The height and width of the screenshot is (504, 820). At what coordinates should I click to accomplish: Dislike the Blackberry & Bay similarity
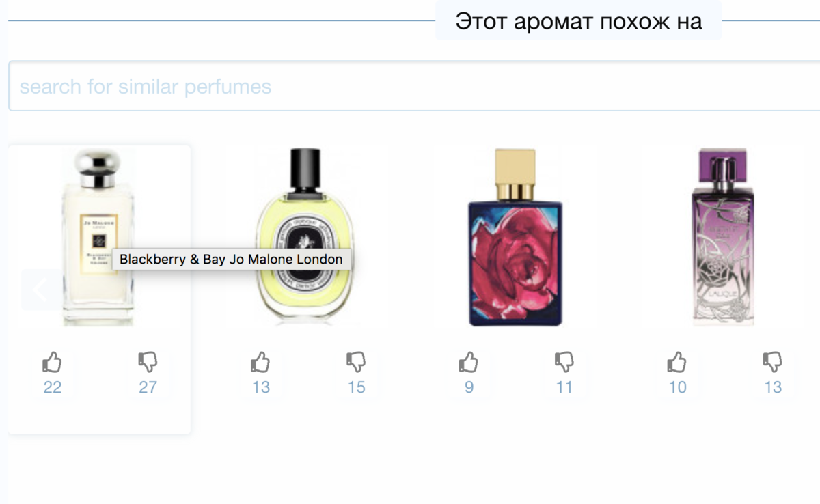coord(148,362)
